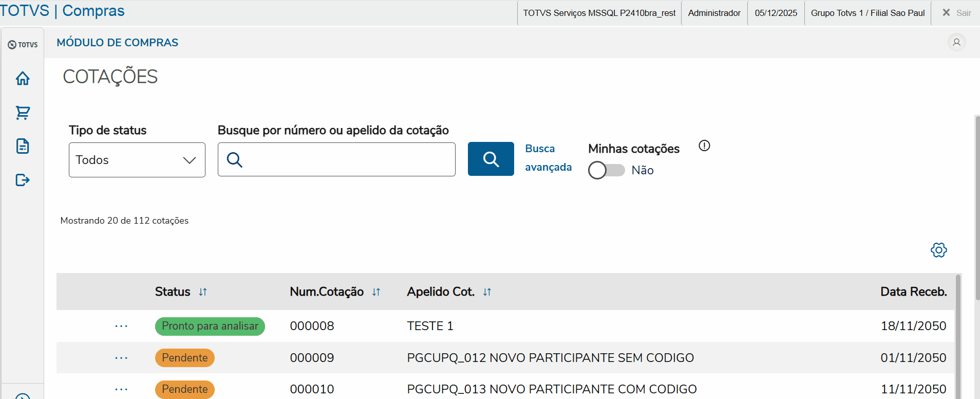This screenshot has width=980, height=399.
Task: Sort by Num.Cotação column
Action: pyautogui.click(x=376, y=292)
